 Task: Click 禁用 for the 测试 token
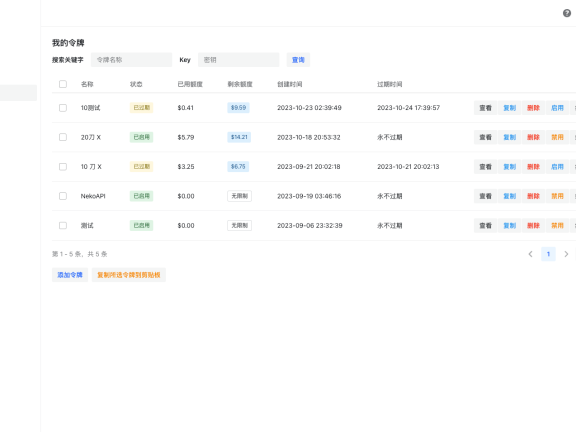point(557,225)
